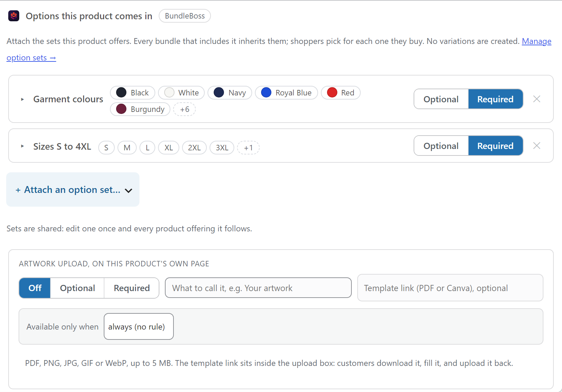Expand the Garment colours set arrow

(x=22, y=99)
